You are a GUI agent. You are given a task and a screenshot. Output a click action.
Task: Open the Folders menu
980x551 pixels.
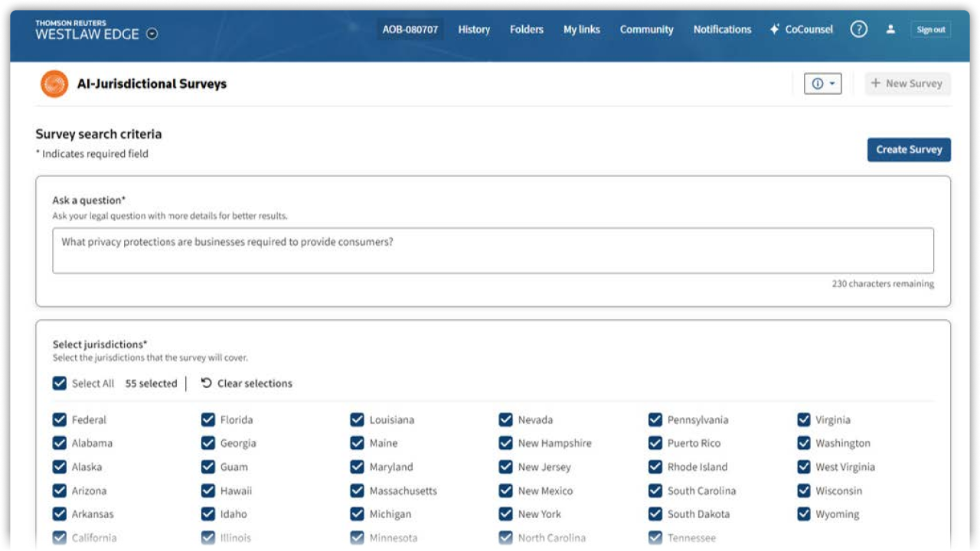(526, 29)
